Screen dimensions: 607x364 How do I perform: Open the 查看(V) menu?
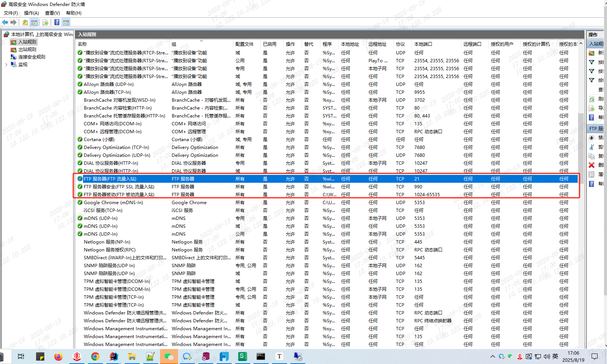point(53,13)
